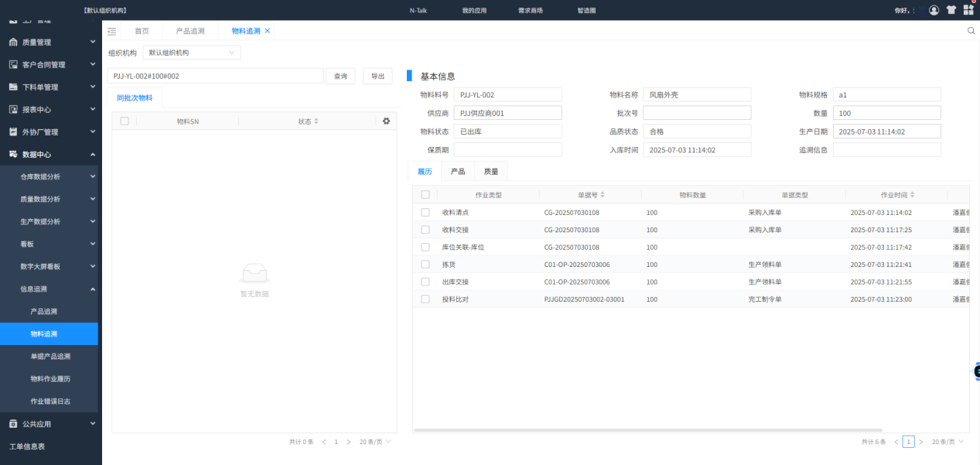This screenshot has height=465, width=980.
Task: Tick the checkbox next to 投料比对
Action: coord(425,299)
